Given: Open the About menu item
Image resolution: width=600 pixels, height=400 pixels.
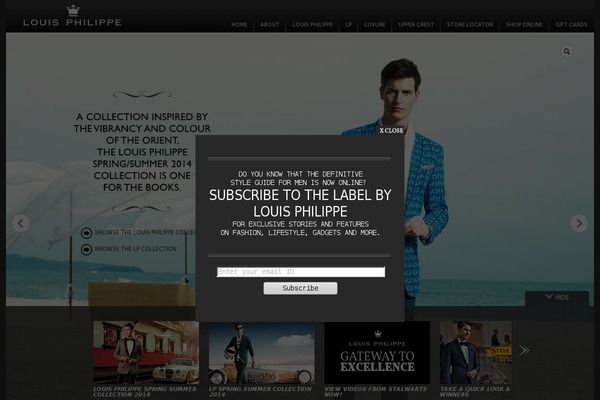Looking at the screenshot, I should click(x=270, y=24).
